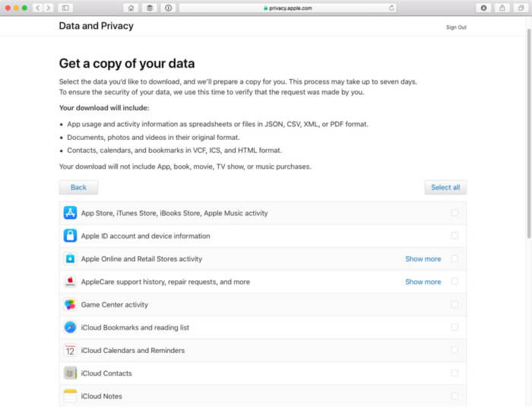Click the iCloud Bookmarks Safari compass icon

coord(70,327)
